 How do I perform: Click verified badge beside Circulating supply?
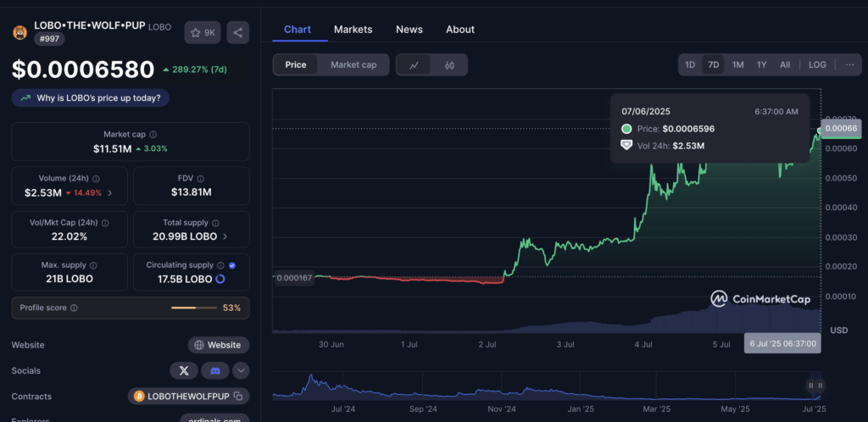232,265
